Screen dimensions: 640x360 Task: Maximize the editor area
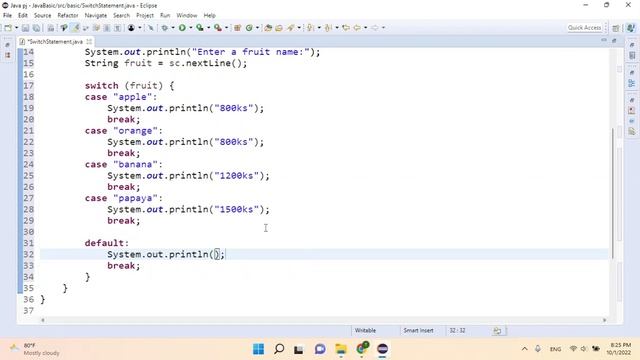(614, 41)
